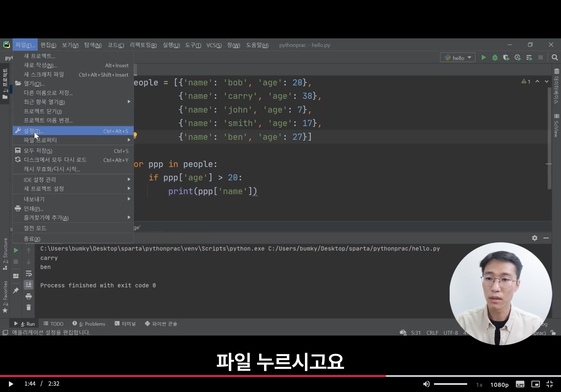Click the intention lightbulb in editor gutter

(135, 135)
